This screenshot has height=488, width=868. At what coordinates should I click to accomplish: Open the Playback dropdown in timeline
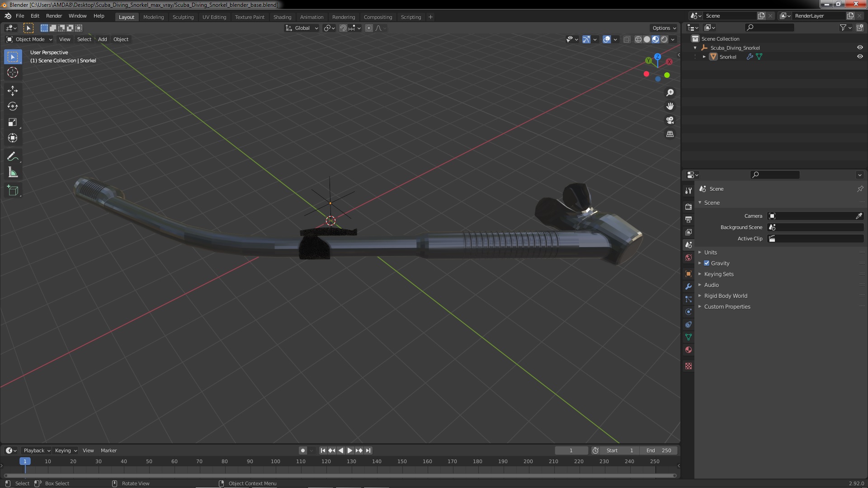[x=37, y=450]
